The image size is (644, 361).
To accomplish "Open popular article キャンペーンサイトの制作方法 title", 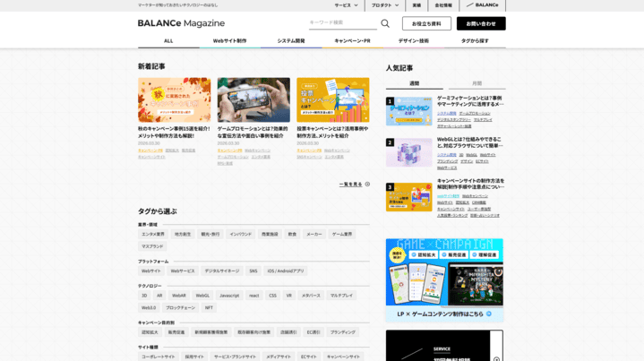I will 470,184.
